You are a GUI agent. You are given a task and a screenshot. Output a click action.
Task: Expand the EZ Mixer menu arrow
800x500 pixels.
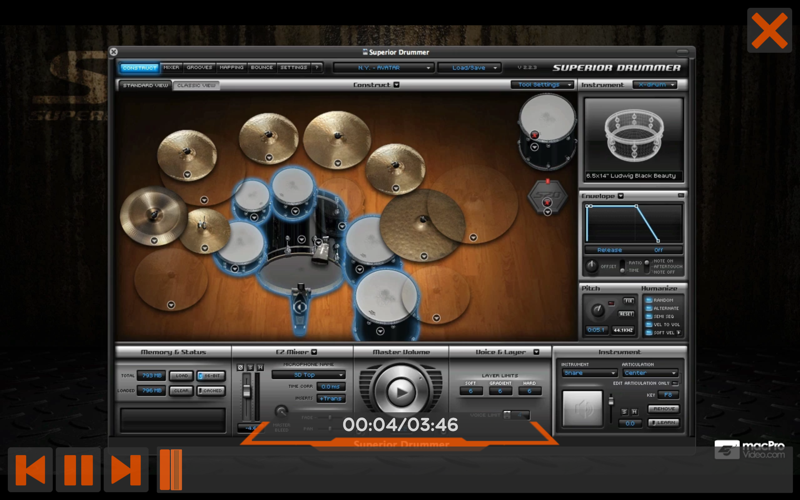pos(314,352)
